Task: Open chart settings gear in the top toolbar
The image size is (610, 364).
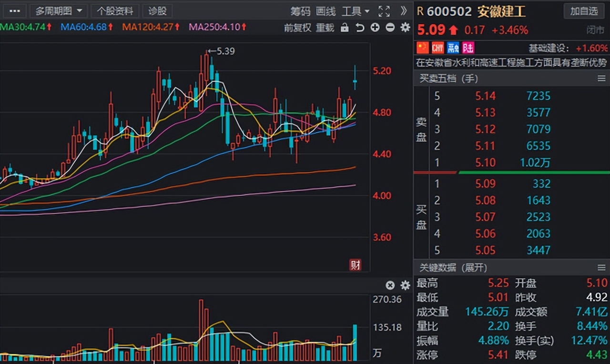Action: (405, 28)
